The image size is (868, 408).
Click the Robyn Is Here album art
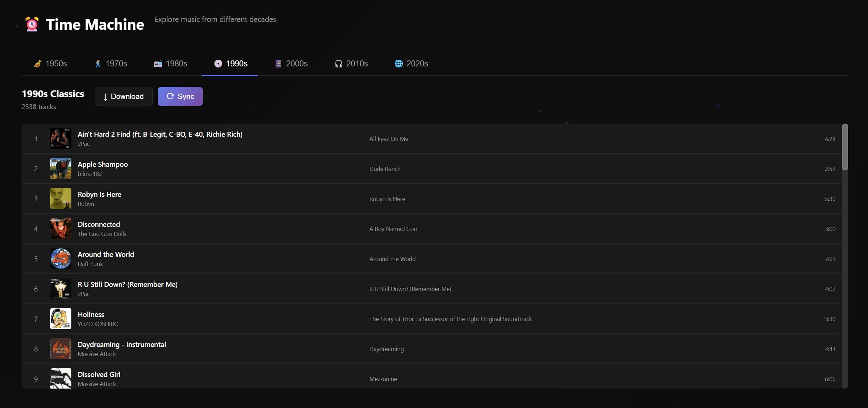(x=61, y=199)
